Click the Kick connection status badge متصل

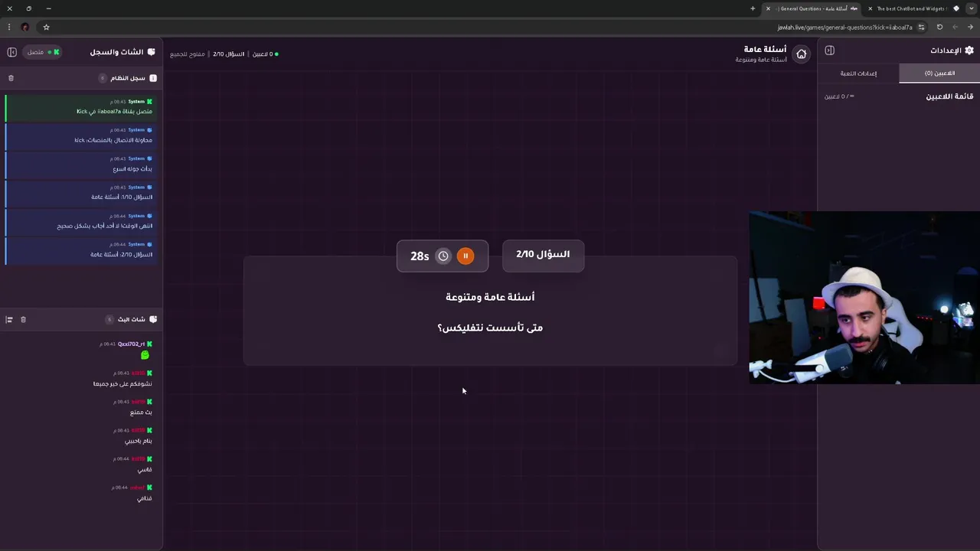(x=43, y=52)
